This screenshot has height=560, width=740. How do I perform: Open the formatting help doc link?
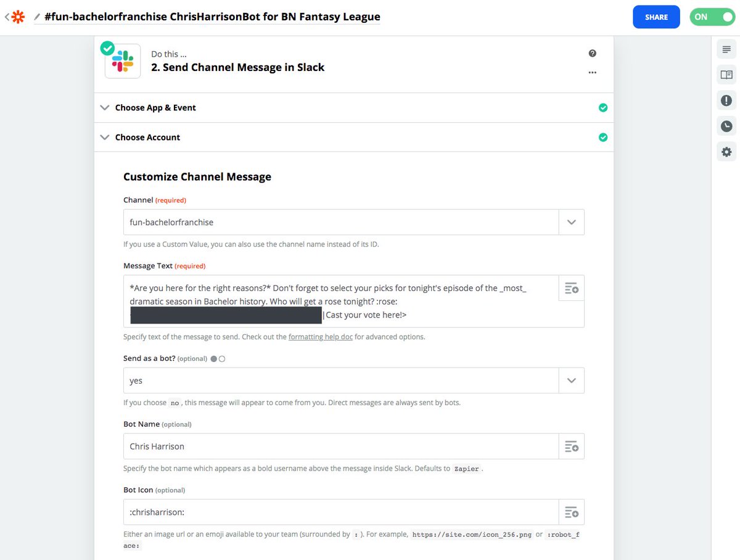321,337
